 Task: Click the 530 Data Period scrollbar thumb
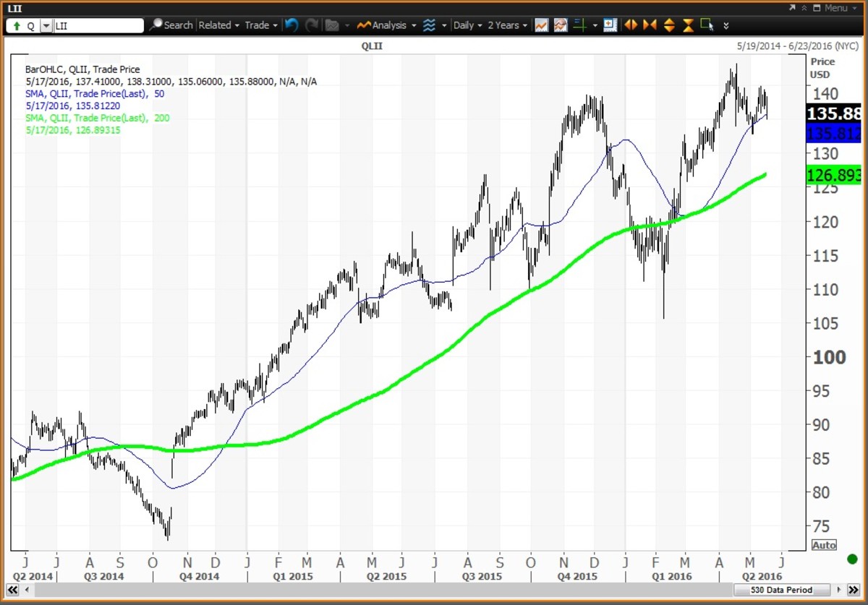783,590
